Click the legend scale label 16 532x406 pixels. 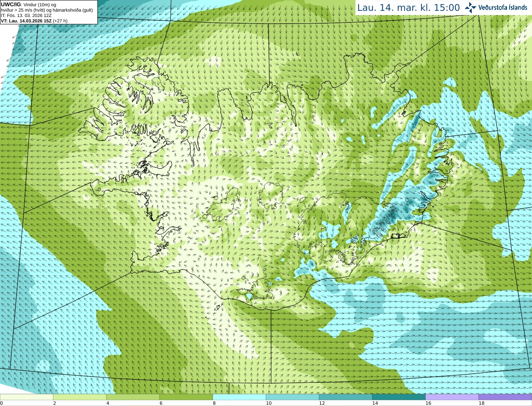pyautogui.click(x=428, y=403)
